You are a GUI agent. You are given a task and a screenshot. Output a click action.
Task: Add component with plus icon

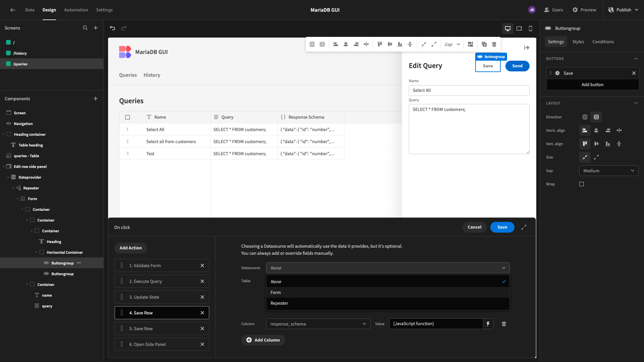pos(96,99)
